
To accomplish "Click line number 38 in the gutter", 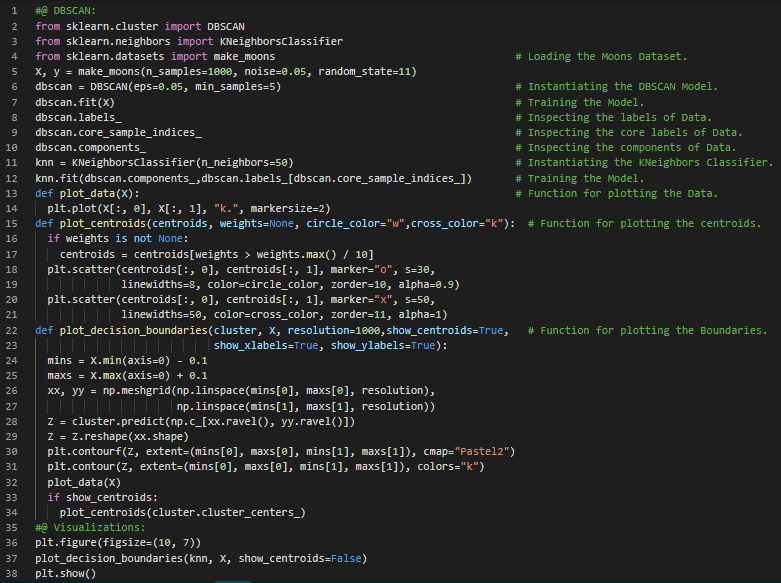I will 15,573.
